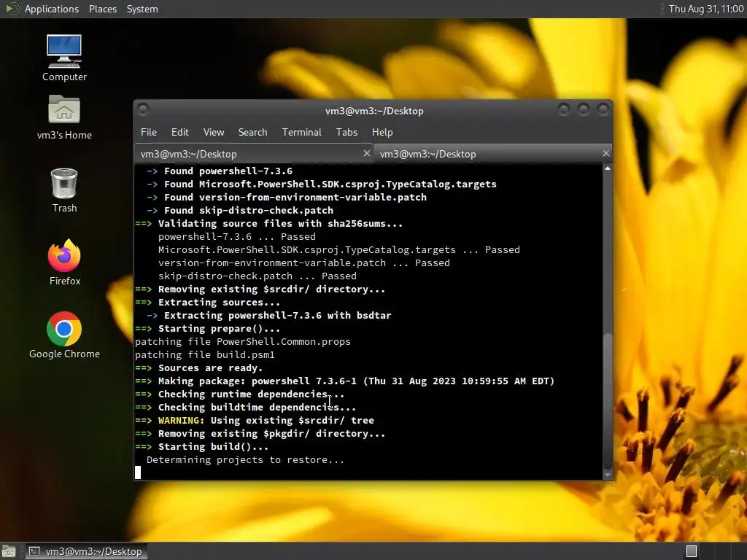Open the System panel menu
The width and height of the screenshot is (747, 560).
[142, 9]
